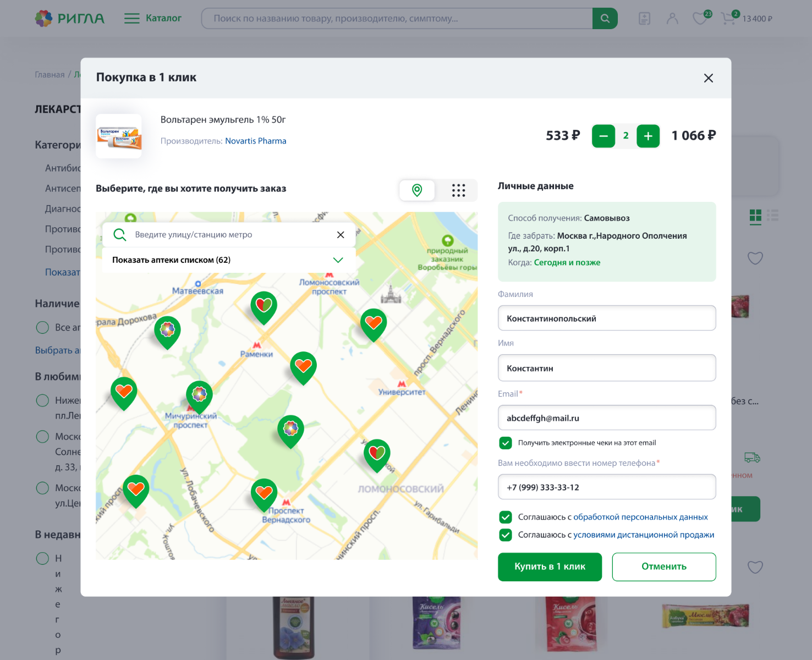Screen dimensions: 812x660
Task: Uncheck electronic receipts to email checkbox
Action: click(x=505, y=443)
